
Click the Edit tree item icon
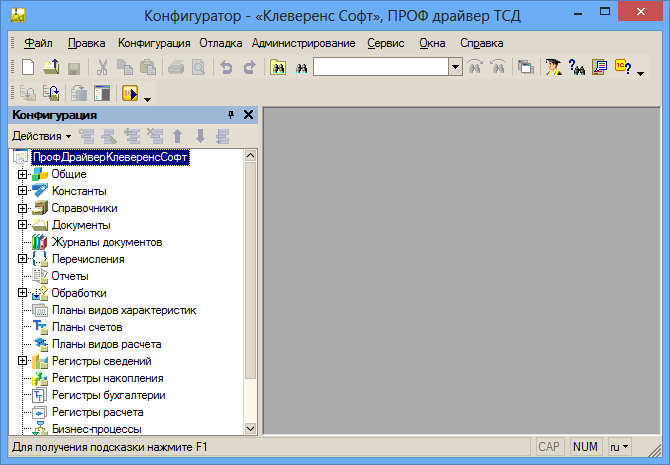tap(109, 136)
